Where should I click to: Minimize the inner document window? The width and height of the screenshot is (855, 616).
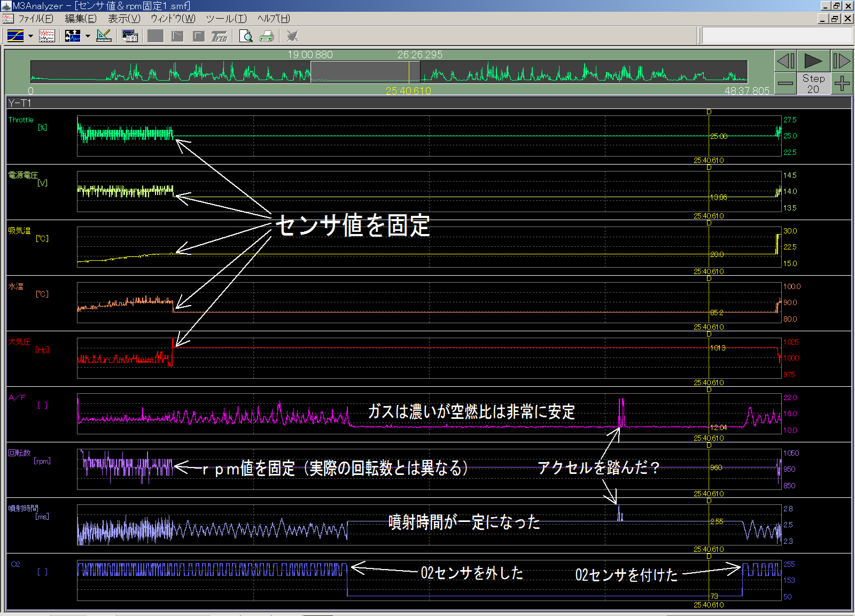[x=823, y=19]
